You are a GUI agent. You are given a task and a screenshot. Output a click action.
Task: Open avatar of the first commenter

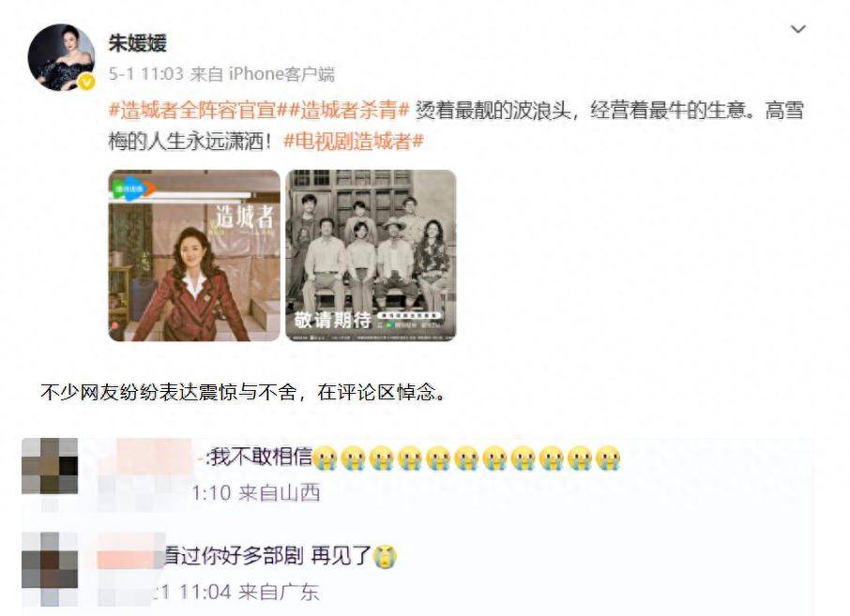50,466
